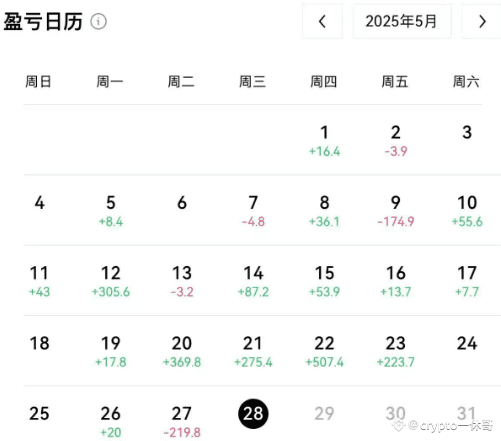Select the highlighted date 28
This screenshot has width=501, height=441.
point(253,414)
